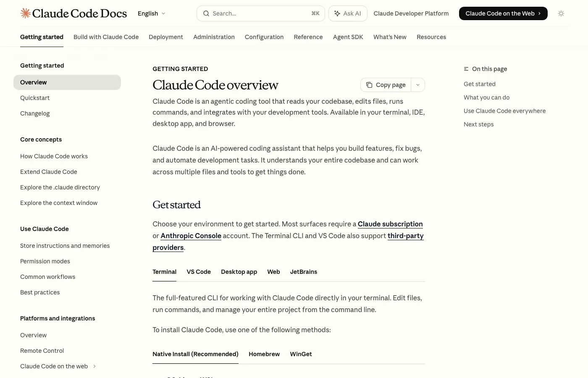Toggle the site theme with the sun icon
The image size is (588, 378).
561,13
